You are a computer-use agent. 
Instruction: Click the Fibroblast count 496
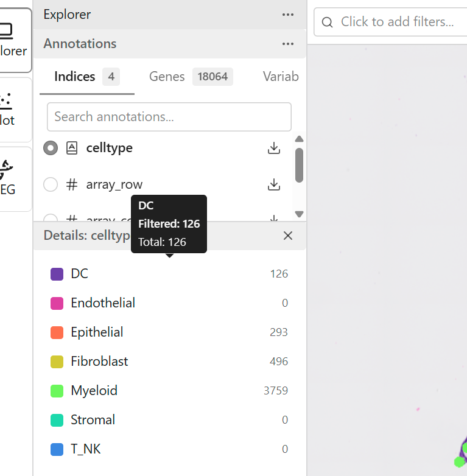pyautogui.click(x=279, y=362)
